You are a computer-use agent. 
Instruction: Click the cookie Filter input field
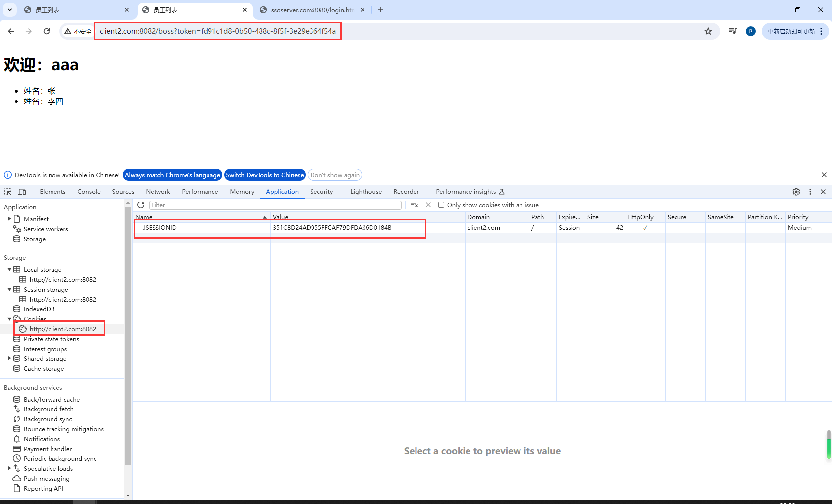pos(275,205)
